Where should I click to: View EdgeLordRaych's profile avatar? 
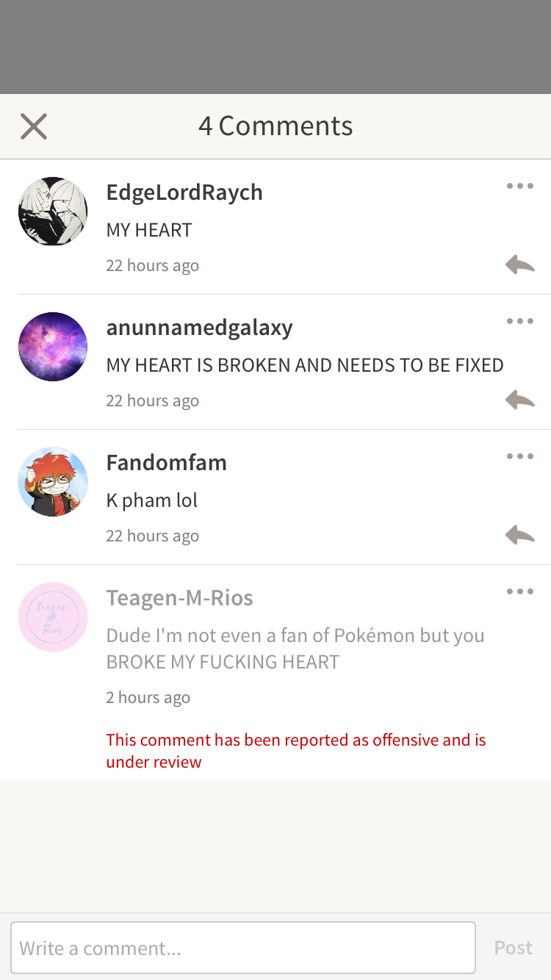(53, 212)
